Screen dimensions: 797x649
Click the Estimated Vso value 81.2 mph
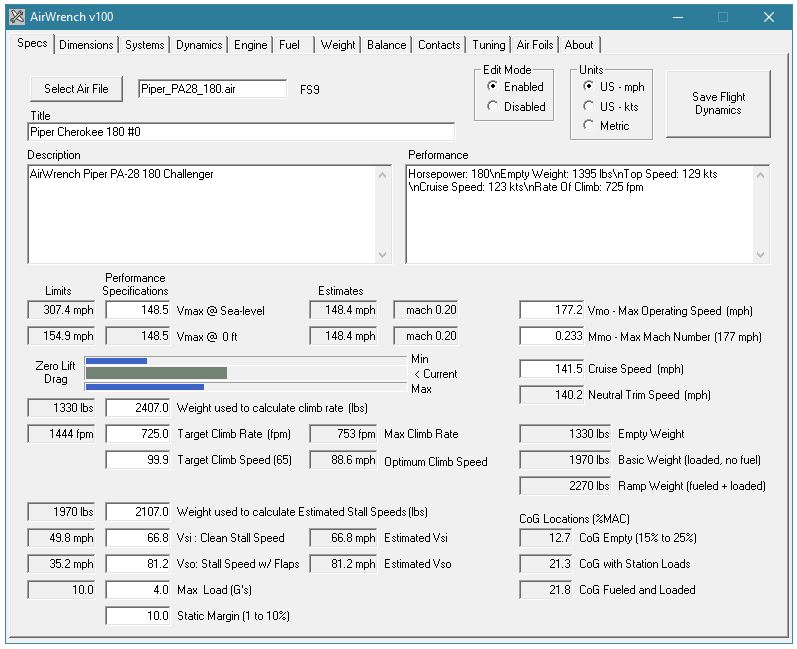tap(344, 564)
